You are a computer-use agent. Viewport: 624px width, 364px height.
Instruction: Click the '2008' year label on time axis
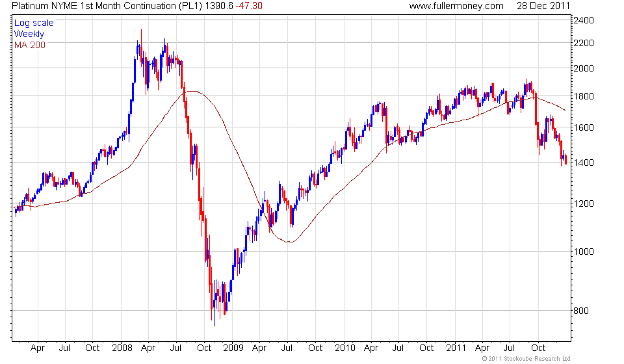click(x=122, y=348)
